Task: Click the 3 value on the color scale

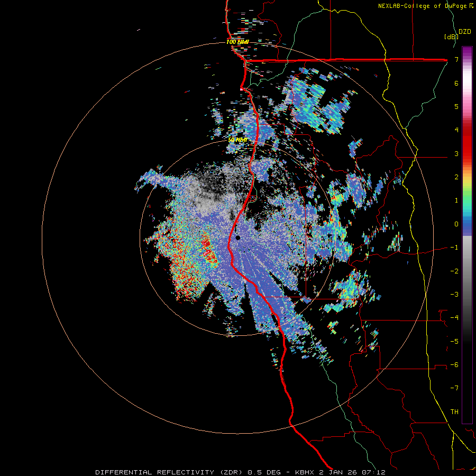Action: tap(456, 153)
